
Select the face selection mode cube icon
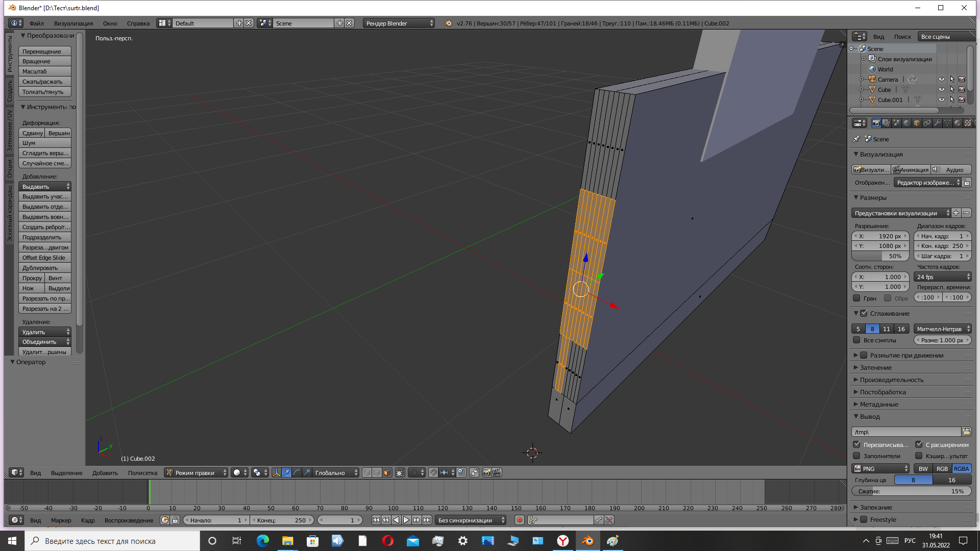(x=387, y=473)
